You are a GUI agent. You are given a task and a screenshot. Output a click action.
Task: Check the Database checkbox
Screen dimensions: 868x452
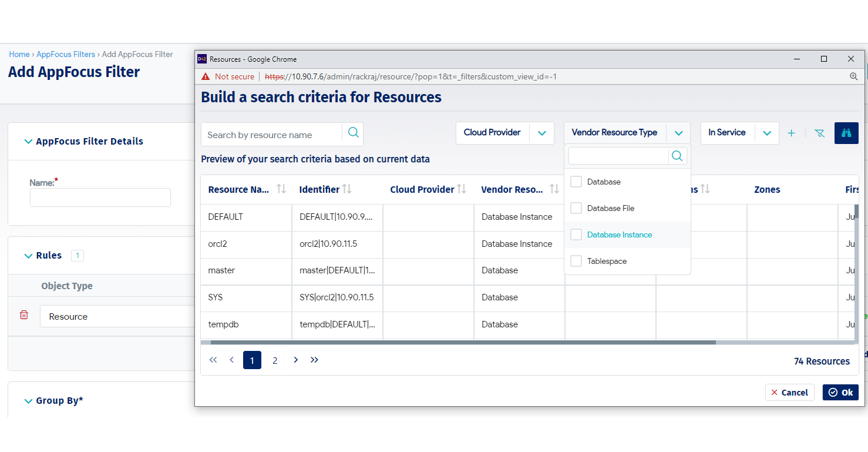pos(576,182)
